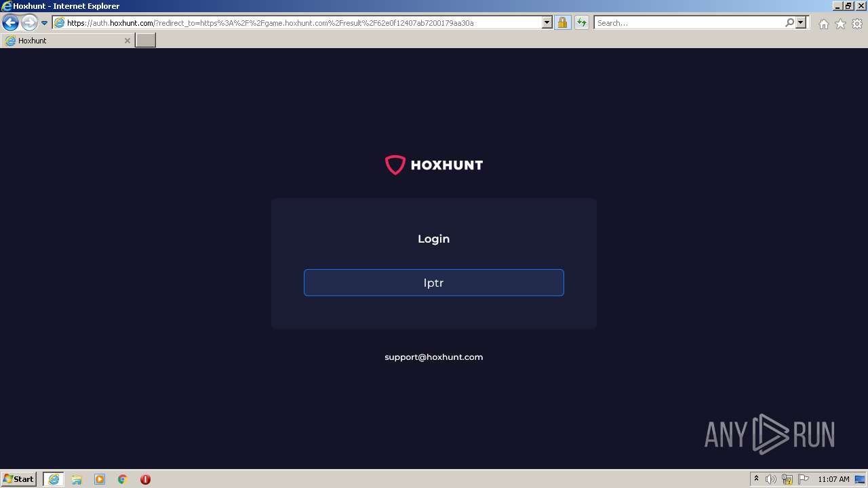This screenshot has width=868, height=488.
Task: Launch Chrome from the taskbar
Action: tap(123, 479)
